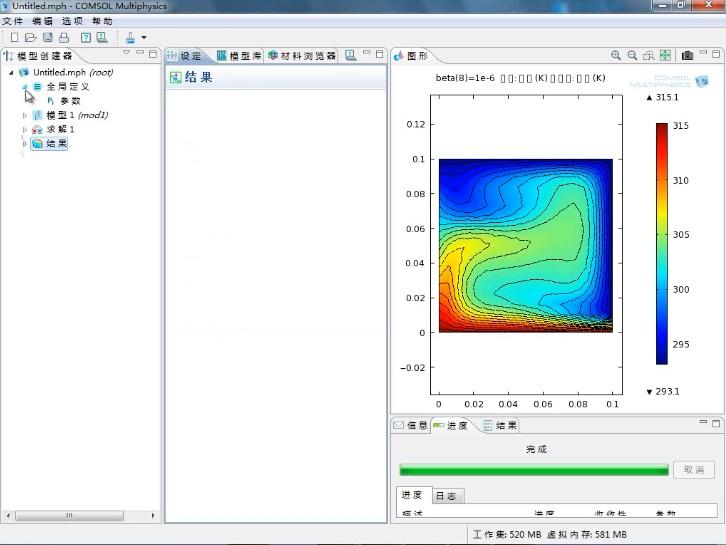Click the Open file icon
The image size is (726, 545).
click(31, 38)
